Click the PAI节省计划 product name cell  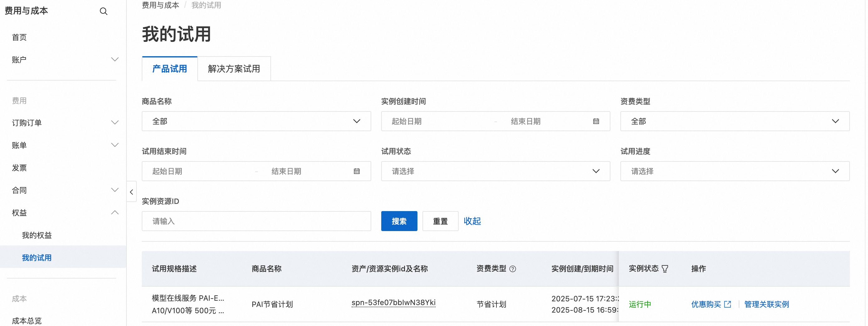[272, 304]
